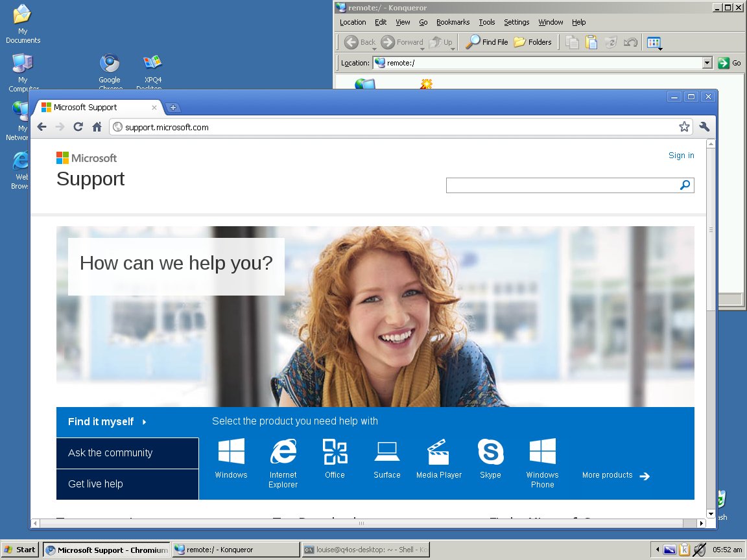Click the Windows product icon
The width and height of the screenshot is (747, 560).
[231, 452]
